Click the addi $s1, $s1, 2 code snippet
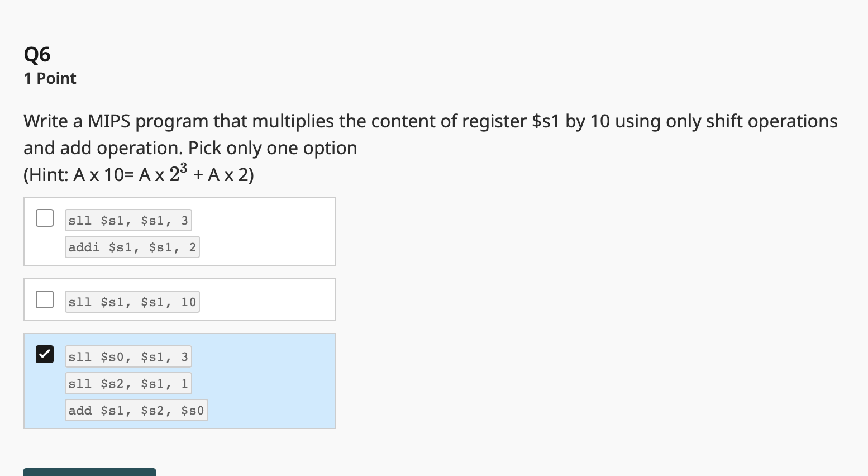The width and height of the screenshot is (868, 476). tap(132, 247)
